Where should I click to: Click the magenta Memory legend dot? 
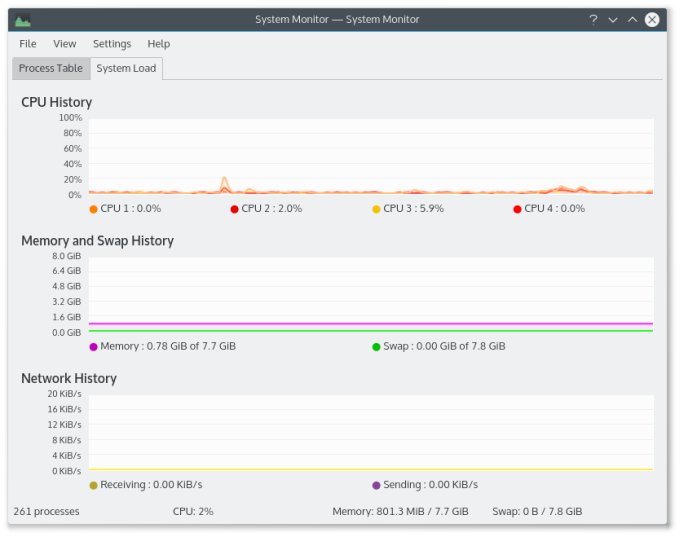[x=93, y=347]
